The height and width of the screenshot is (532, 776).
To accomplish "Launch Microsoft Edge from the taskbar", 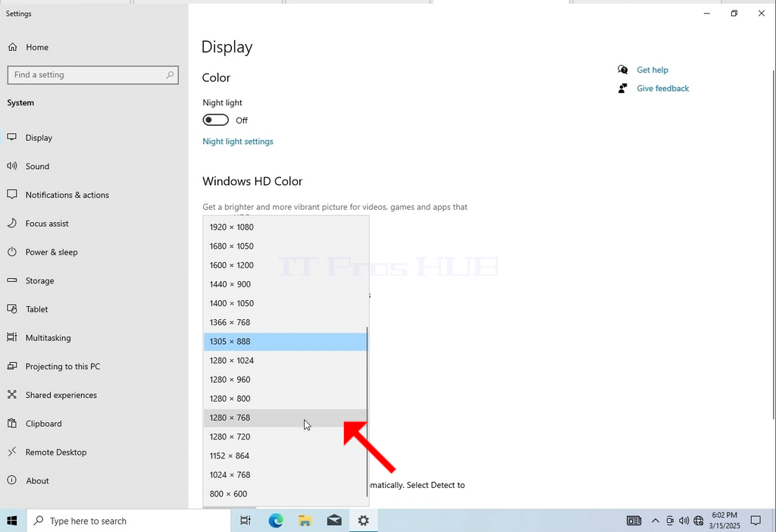I will [x=276, y=521].
